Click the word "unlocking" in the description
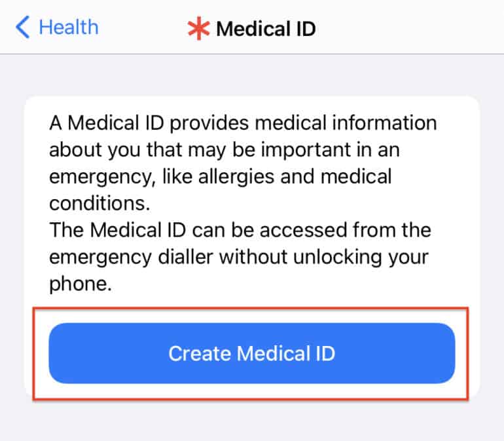 coord(338,257)
